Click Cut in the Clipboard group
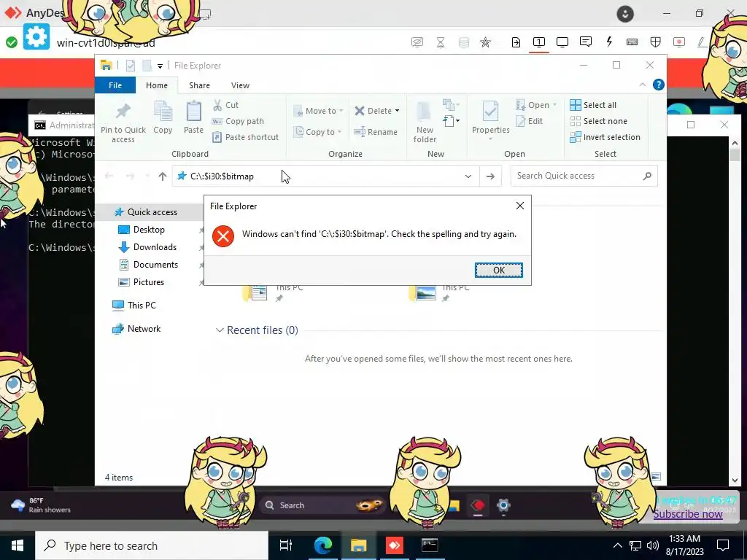747x560 pixels. tap(226, 105)
